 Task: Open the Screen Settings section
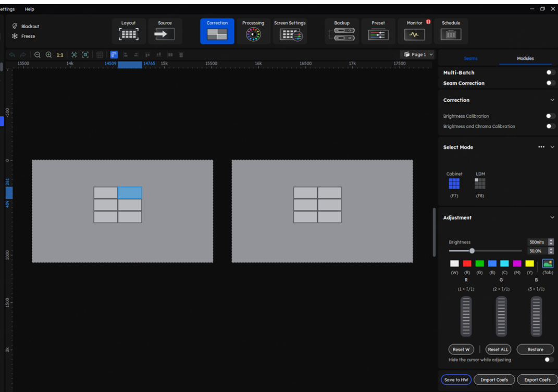[290, 31]
